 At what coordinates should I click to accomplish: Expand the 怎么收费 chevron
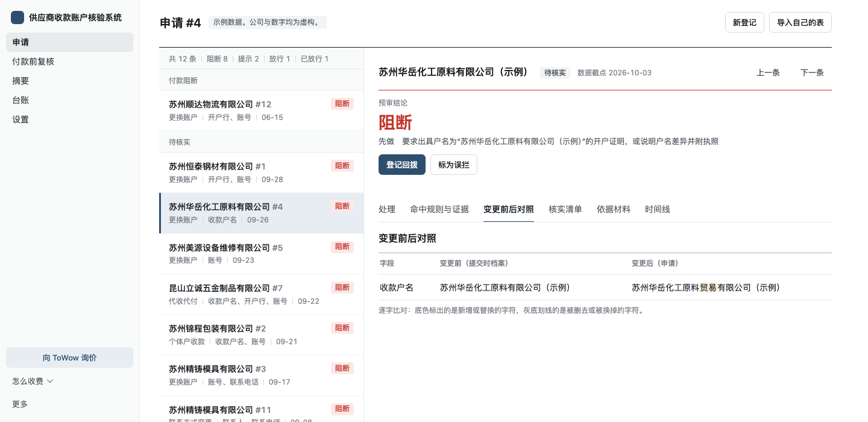pyautogui.click(x=51, y=381)
